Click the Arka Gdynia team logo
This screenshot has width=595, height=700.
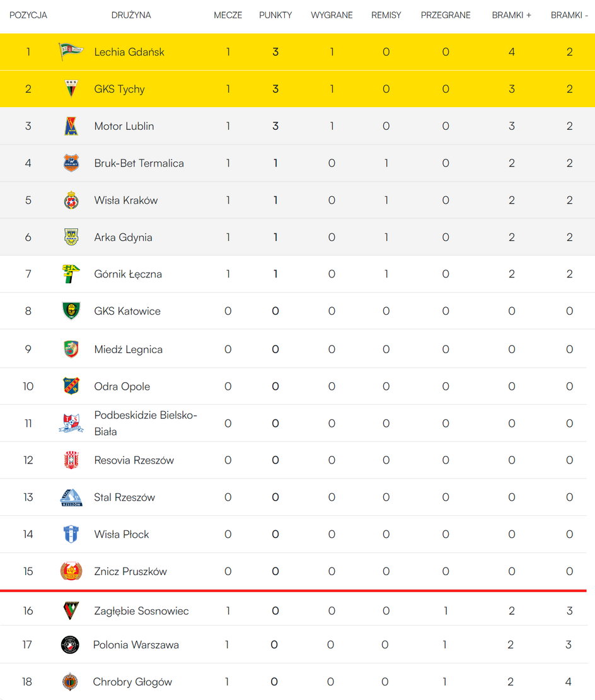71,237
